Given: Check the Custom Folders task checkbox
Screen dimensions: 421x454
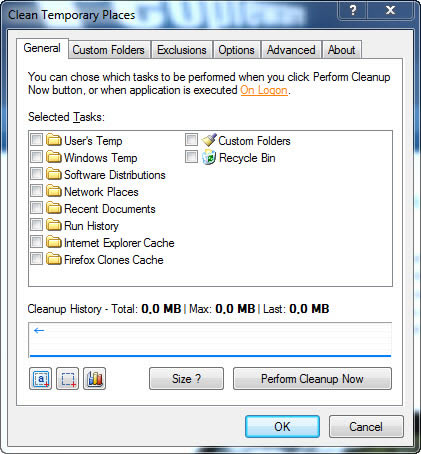Looking at the screenshot, I should pos(191,140).
